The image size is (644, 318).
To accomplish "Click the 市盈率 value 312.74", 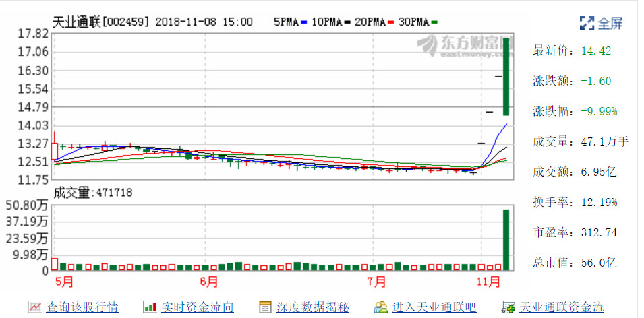I will (599, 232).
